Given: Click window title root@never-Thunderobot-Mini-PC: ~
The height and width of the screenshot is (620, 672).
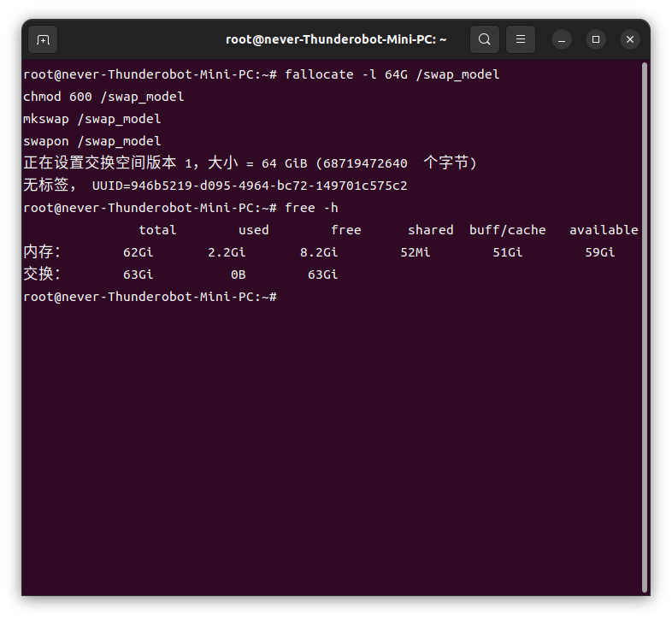Looking at the screenshot, I should (336, 39).
